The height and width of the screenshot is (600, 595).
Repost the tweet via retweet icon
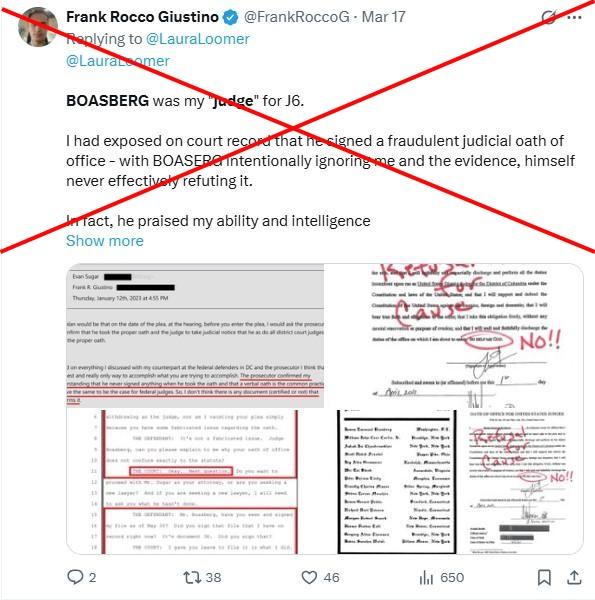click(192, 577)
